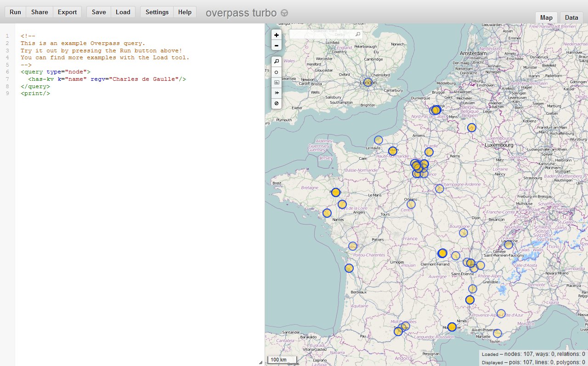Select the Map tab

(x=546, y=17)
